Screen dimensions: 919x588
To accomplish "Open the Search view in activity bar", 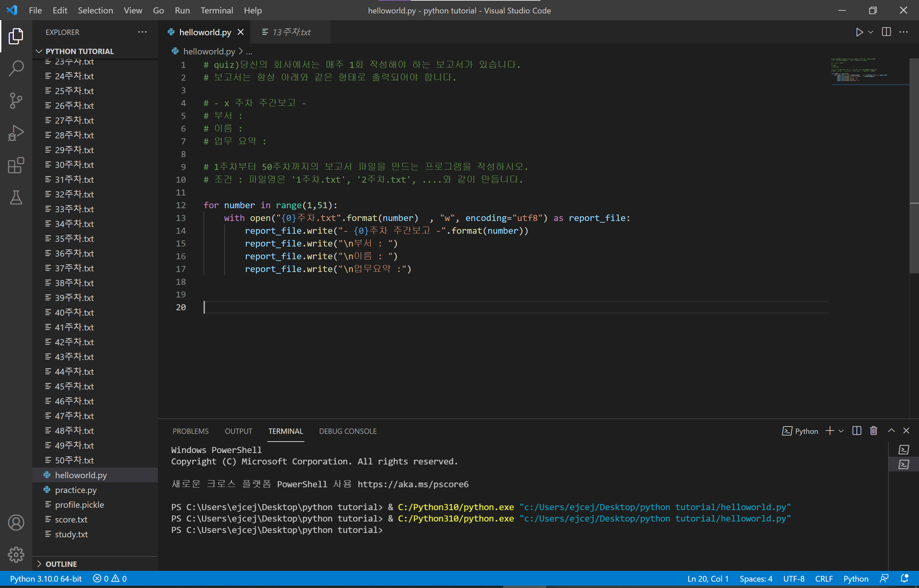I will (16, 69).
